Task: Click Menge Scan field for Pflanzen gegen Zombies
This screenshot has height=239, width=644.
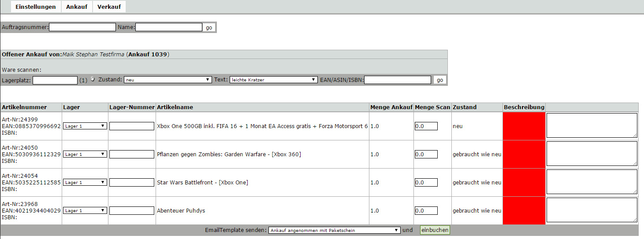Action: point(426,154)
